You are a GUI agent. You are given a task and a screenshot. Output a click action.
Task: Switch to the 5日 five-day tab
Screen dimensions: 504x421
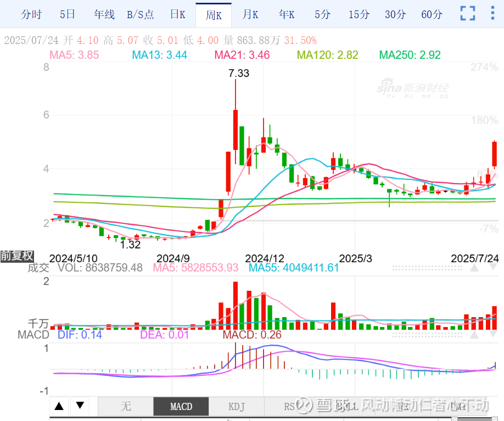(x=68, y=14)
